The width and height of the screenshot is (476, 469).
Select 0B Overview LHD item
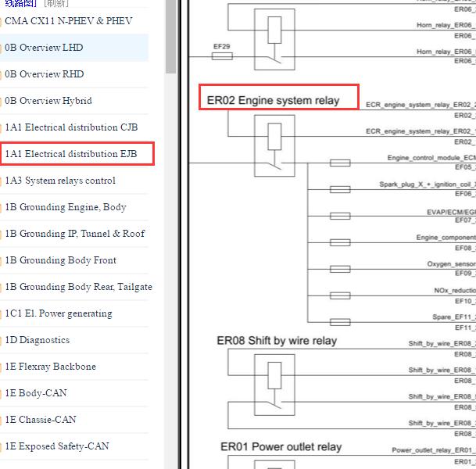tap(44, 48)
